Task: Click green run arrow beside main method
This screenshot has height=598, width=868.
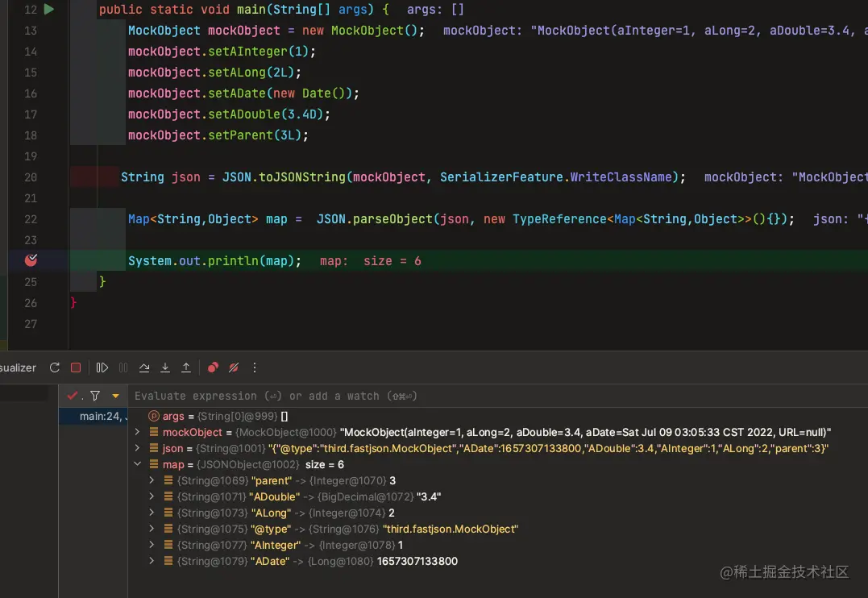Action: pos(49,10)
